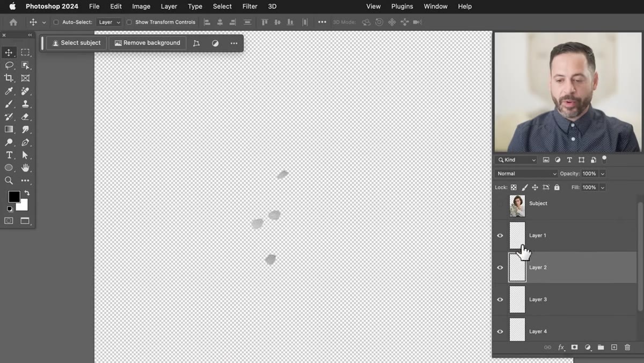
Task: Add a layer style with the fx icon
Action: point(561,347)
